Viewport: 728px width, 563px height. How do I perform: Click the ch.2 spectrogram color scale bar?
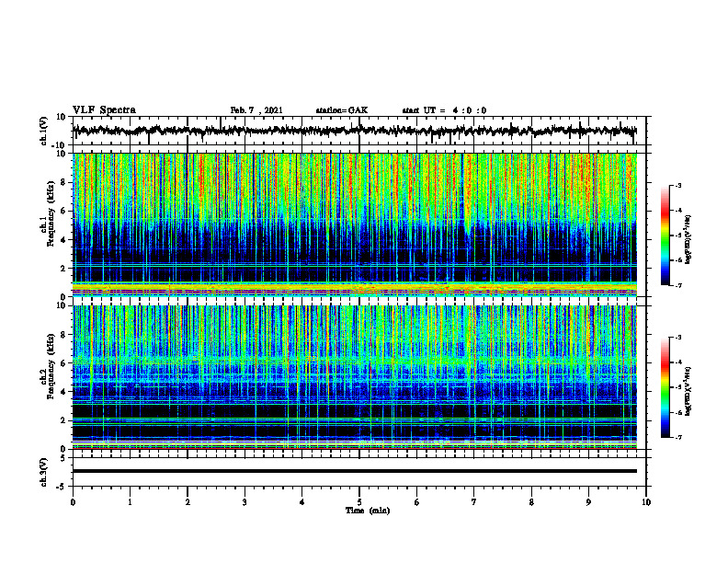665,387
